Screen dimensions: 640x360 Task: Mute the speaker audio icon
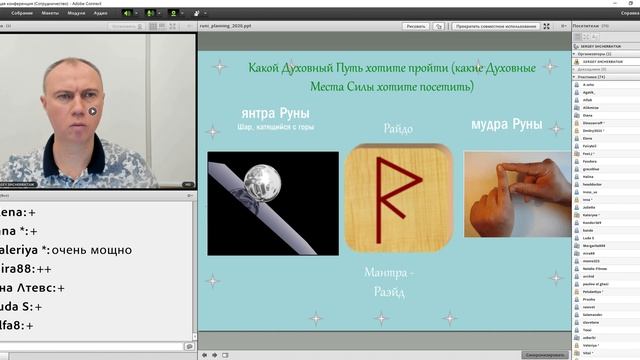tap(127, 13)
